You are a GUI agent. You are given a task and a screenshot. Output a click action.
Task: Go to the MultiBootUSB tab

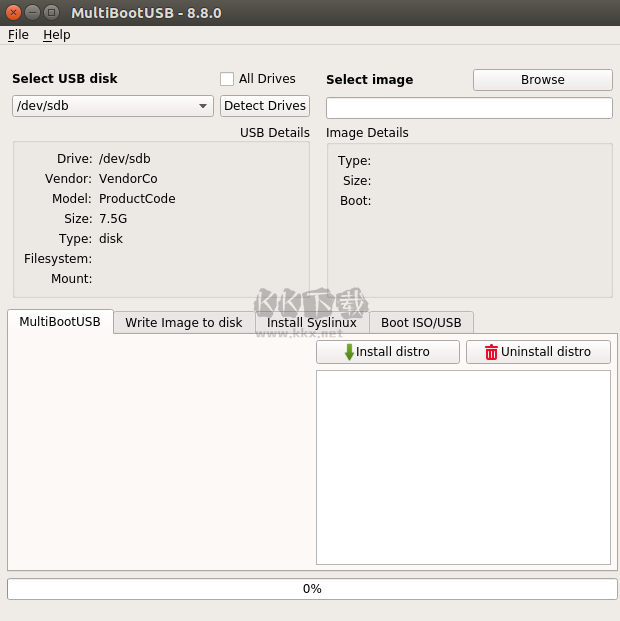tap(60, 322)
